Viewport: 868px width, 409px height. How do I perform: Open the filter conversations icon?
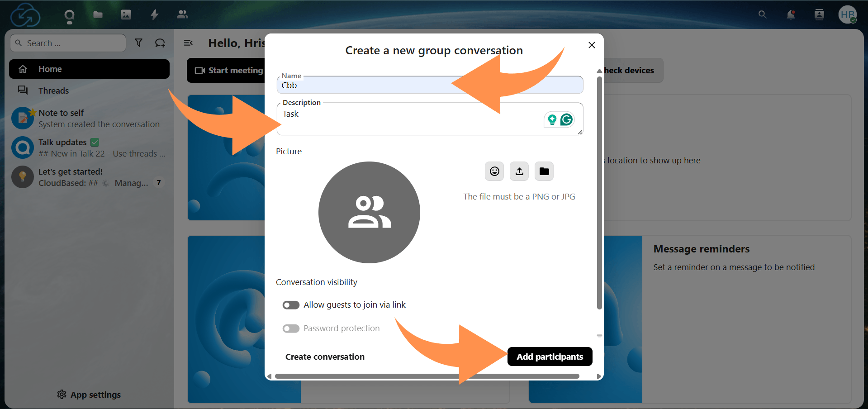(139, 43)
